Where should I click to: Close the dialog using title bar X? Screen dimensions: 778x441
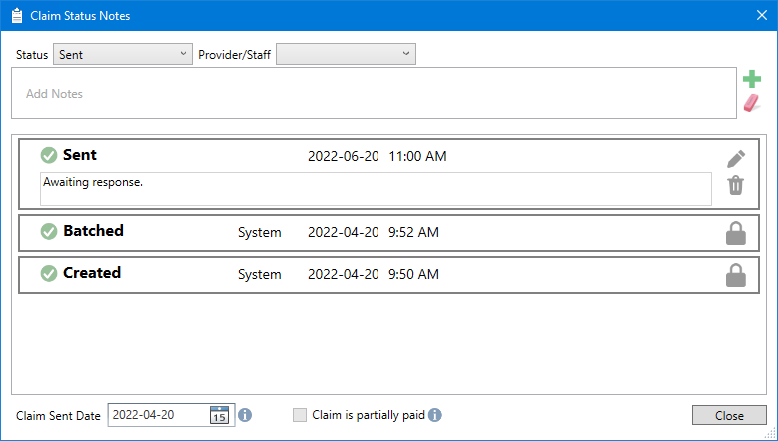(760, 15)
